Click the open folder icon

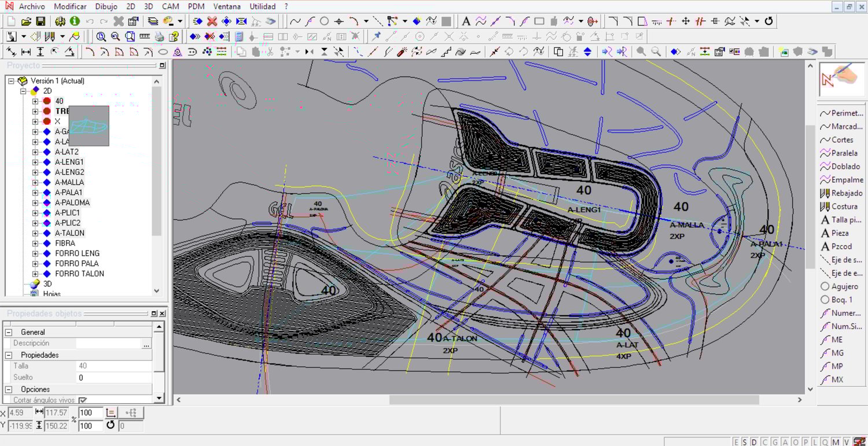pos(26,21)
